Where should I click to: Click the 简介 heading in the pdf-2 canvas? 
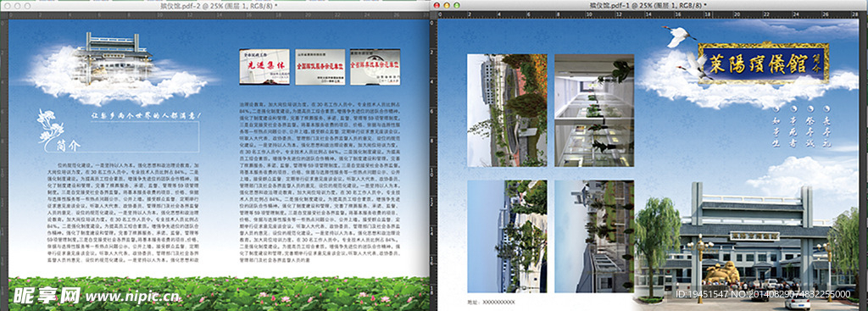point(69,145)
